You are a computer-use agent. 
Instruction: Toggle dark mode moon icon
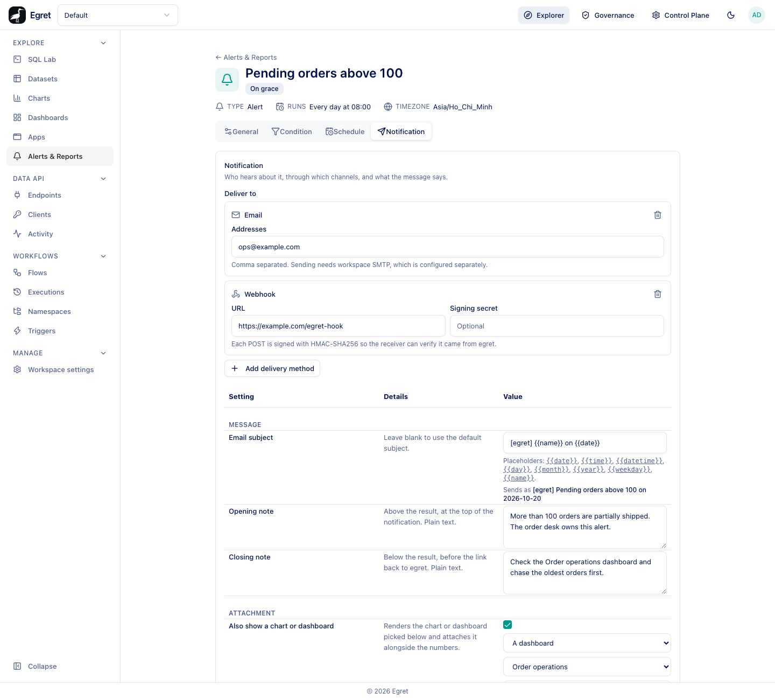(731, 15)
